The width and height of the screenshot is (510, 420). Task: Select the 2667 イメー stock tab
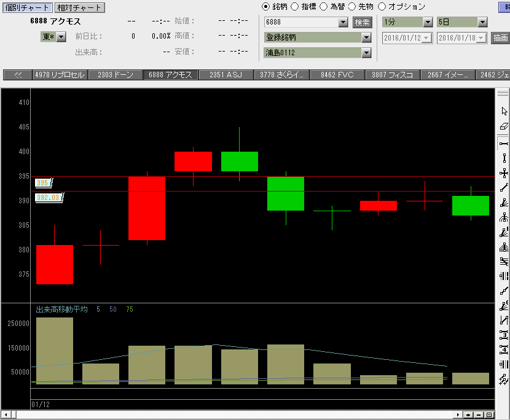[447, 75]
